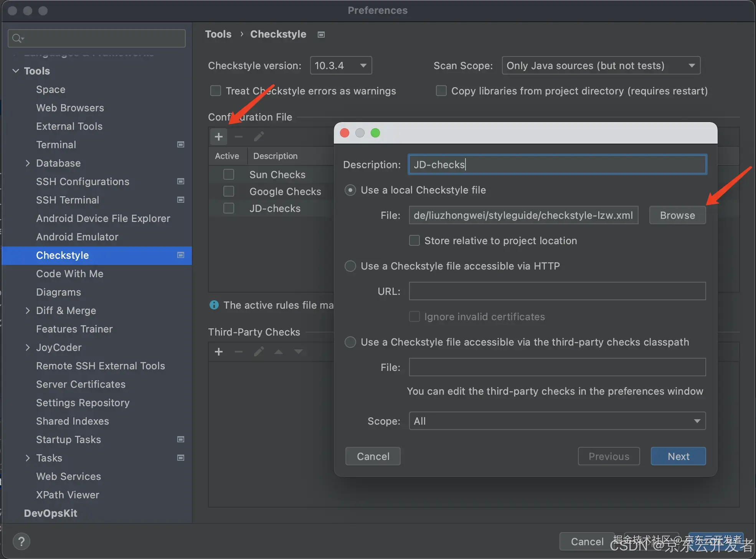Click move down arrow in Third-Party Checks
This screenshot has height=559, width=756.
(x=299, y=352)
